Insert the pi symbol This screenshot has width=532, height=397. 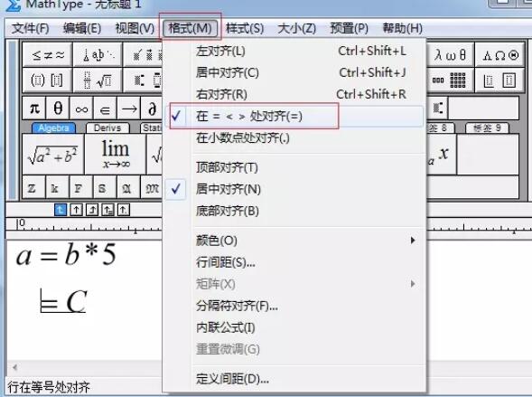point(34,109)
